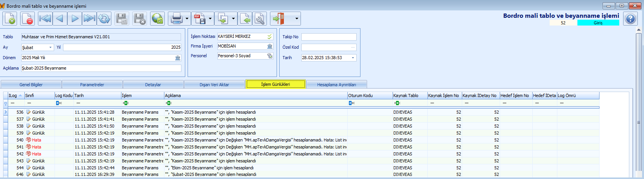Go to the last record
This screenshot has width=644, height=179.
89,19
